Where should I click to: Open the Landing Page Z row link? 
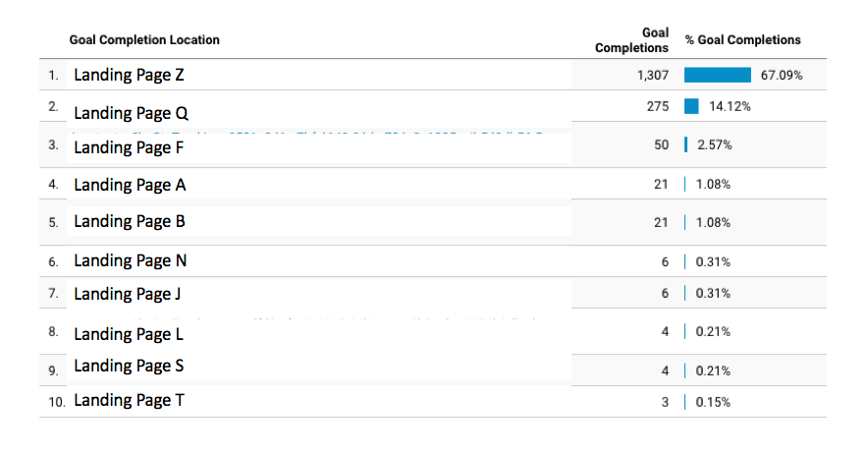(129, 75)
